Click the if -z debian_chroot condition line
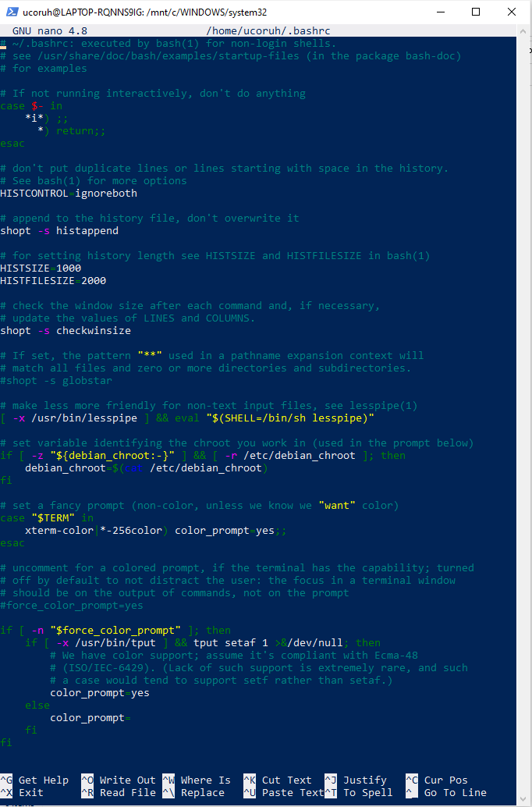The image size is (532, 807). (x=203, y=456)
